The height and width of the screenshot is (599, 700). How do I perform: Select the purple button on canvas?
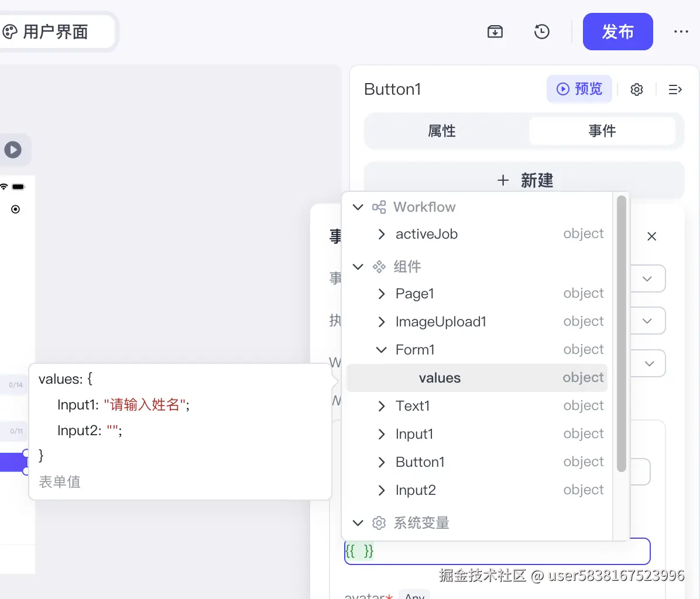[13, 462]
